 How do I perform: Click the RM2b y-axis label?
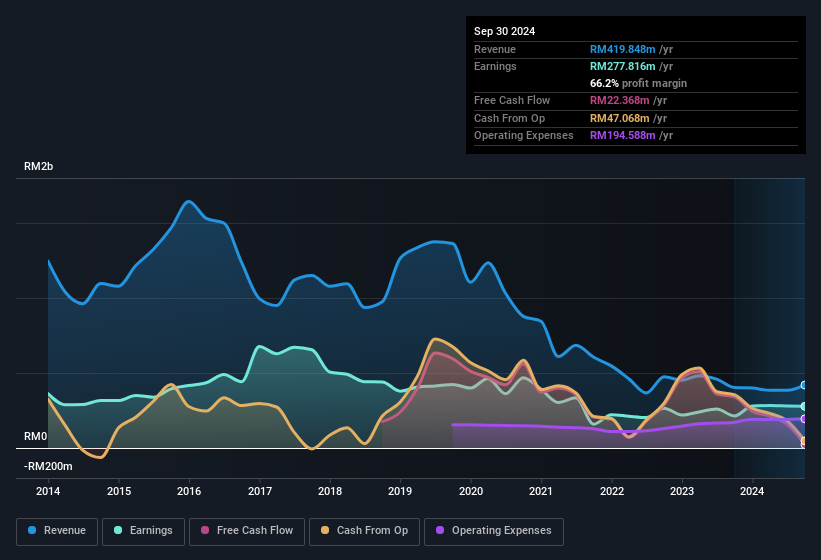click(38, 166)
